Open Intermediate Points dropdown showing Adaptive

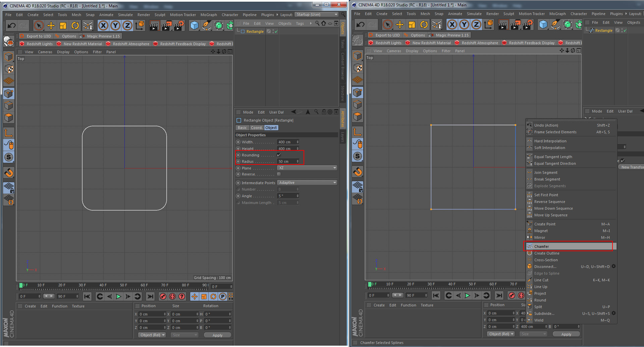tap(307, 183)
